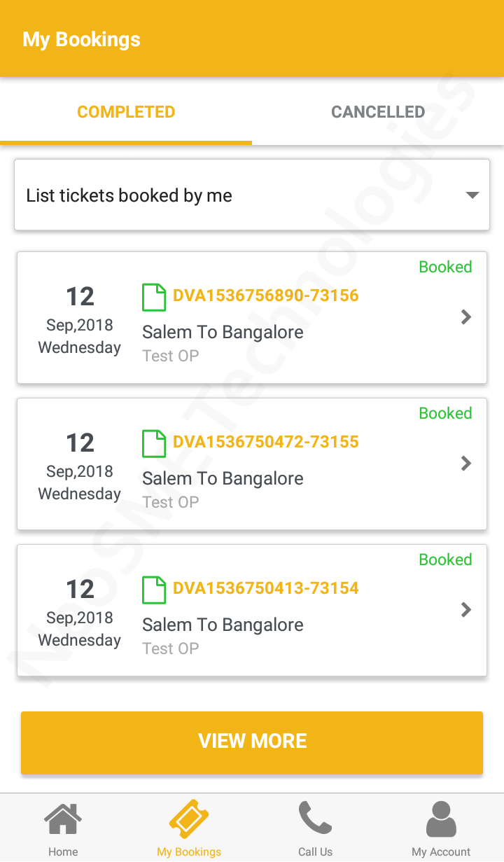The height and width of the screenshot is (862, 504).
Task: Tap document icon beside DVA1536750413-73154
Action: (154, 589)
